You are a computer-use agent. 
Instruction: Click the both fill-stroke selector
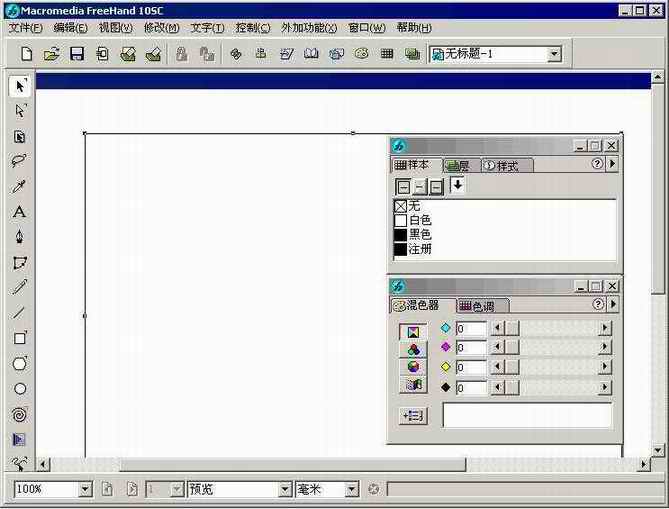(x=436, y=187)
